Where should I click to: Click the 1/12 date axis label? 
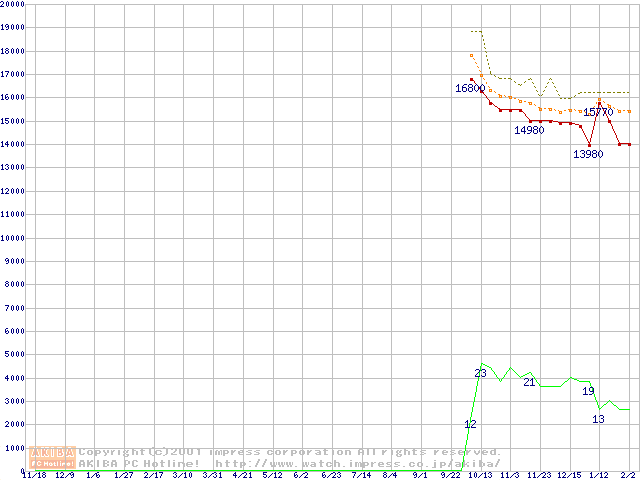599,475
